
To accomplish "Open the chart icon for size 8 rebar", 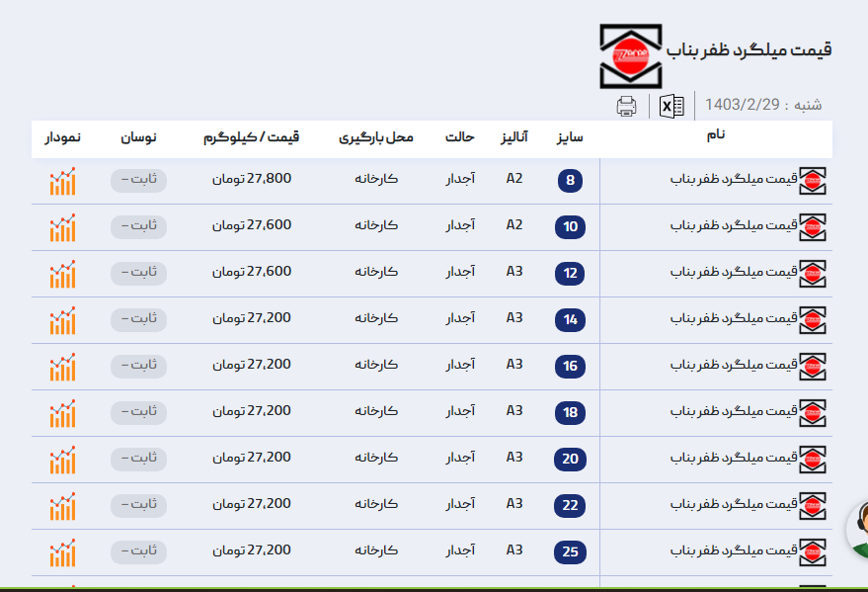I will [62, 181].
